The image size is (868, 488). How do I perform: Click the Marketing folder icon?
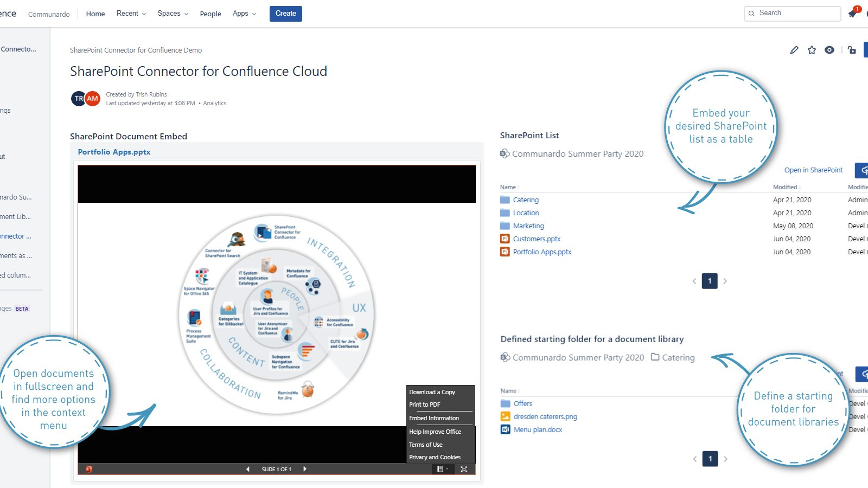tap(505, 226)
